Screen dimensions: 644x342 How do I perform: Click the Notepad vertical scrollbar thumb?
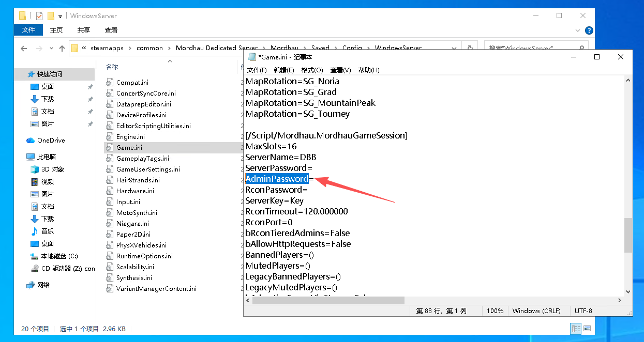pyautogui.click(x=628, y=235)
